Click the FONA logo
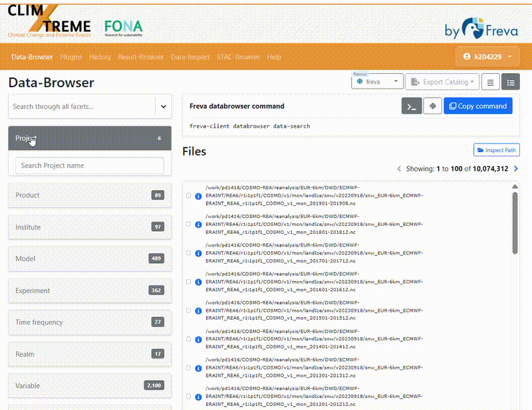 (124, 28)
